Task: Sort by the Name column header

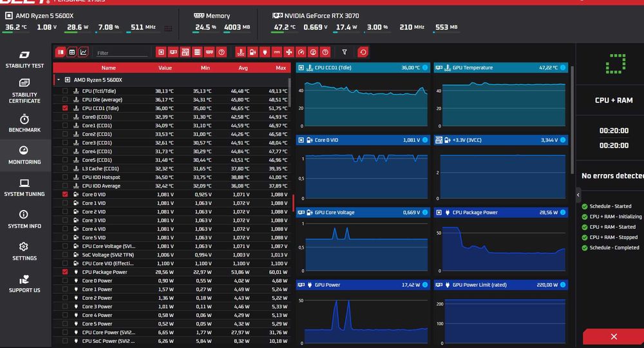Action: [108, 68]
